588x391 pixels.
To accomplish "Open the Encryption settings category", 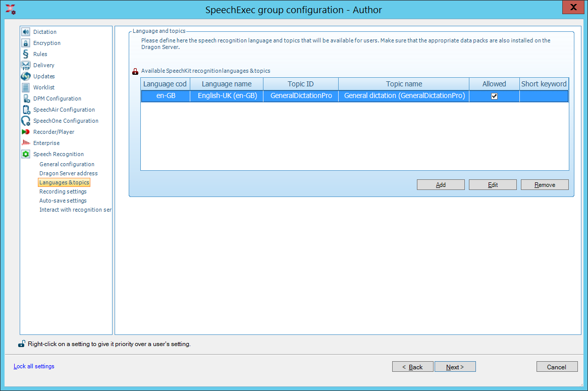I will (47, 43).
